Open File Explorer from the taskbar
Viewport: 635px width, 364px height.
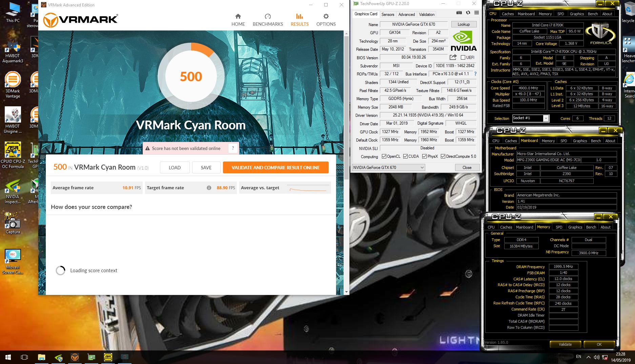(x=41, y=357)
